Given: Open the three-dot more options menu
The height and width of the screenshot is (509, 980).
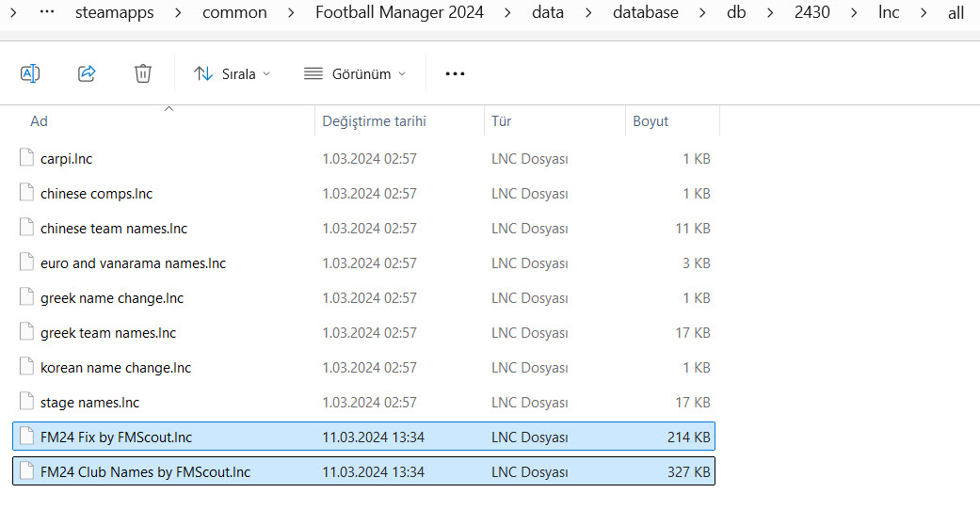Looking at the screenshot, I should [455, 73].
